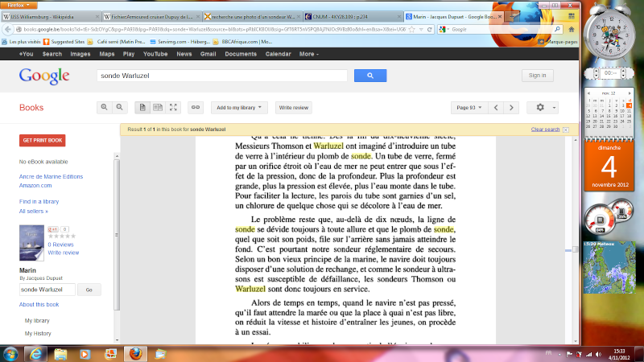Click the zoom out magnifier icon
Screen dimensions: 644x362
[119, 108]
